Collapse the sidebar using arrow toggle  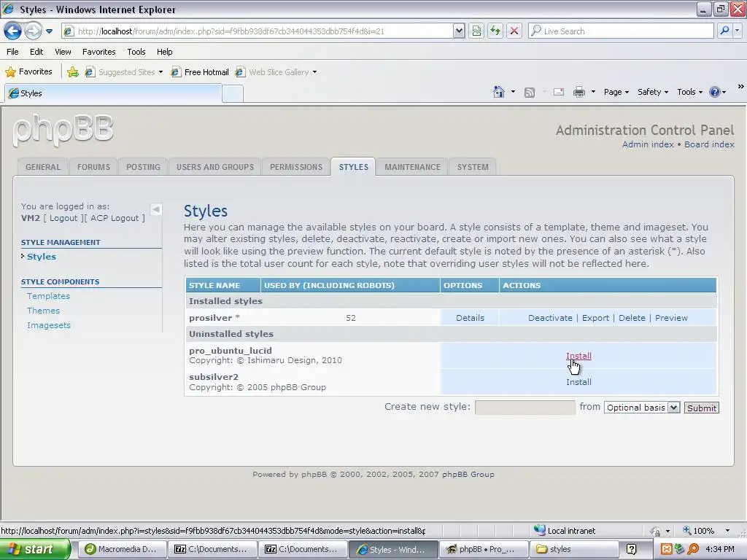[156, 209]
